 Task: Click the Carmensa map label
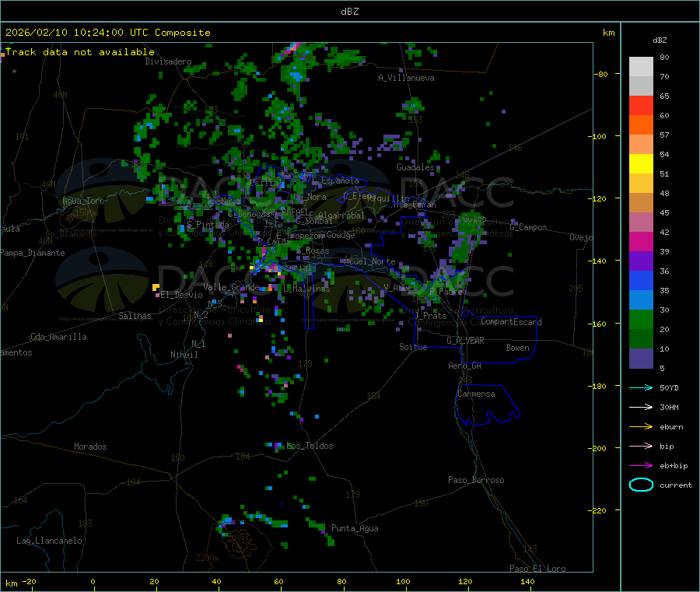tap(476, 394)
